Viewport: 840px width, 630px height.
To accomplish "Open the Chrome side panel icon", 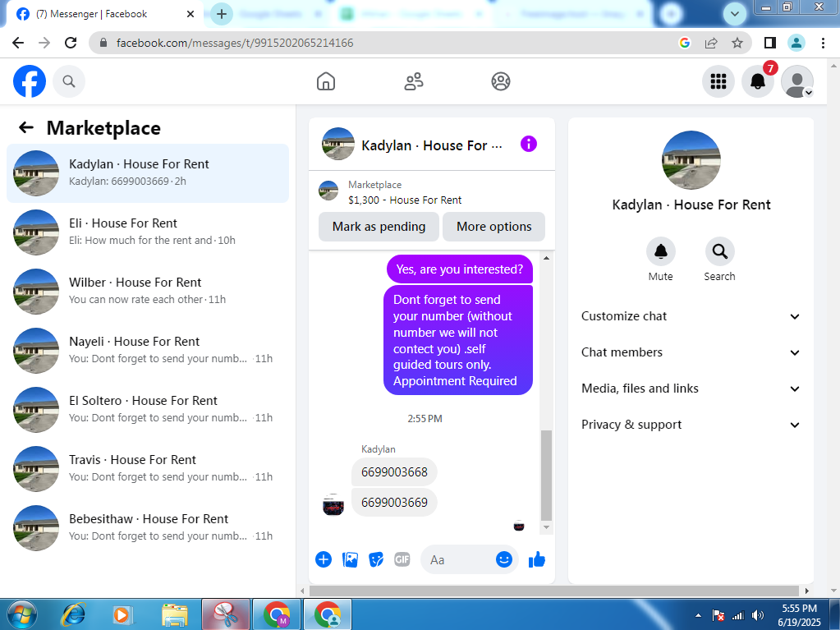I will 770,43.
